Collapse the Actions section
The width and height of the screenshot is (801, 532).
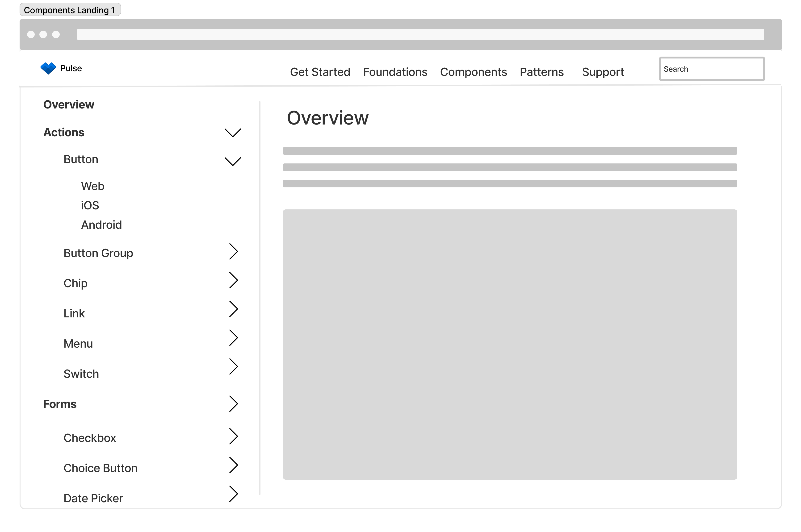coord(232,133)
